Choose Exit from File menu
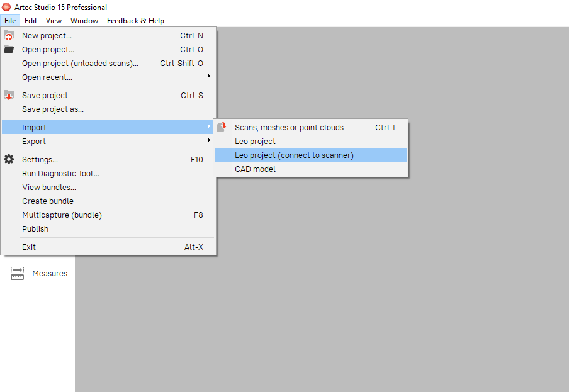Screen dimensions: 569x392 (x=108, y=247)
